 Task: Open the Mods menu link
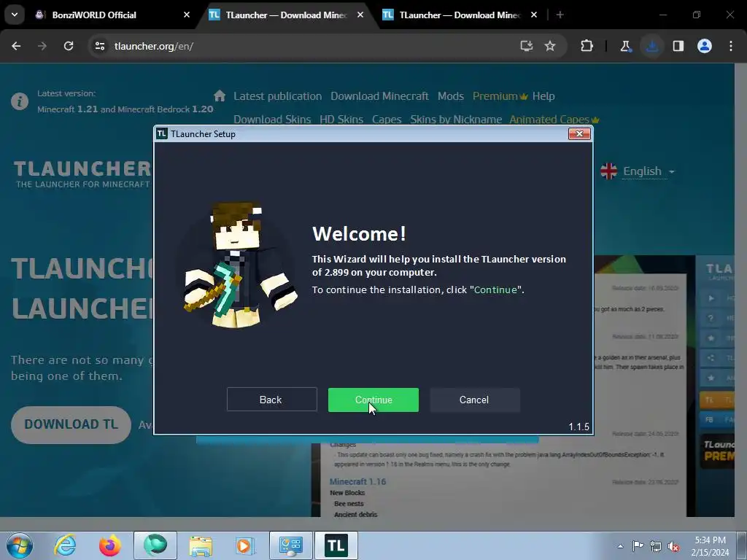[451, 96]
